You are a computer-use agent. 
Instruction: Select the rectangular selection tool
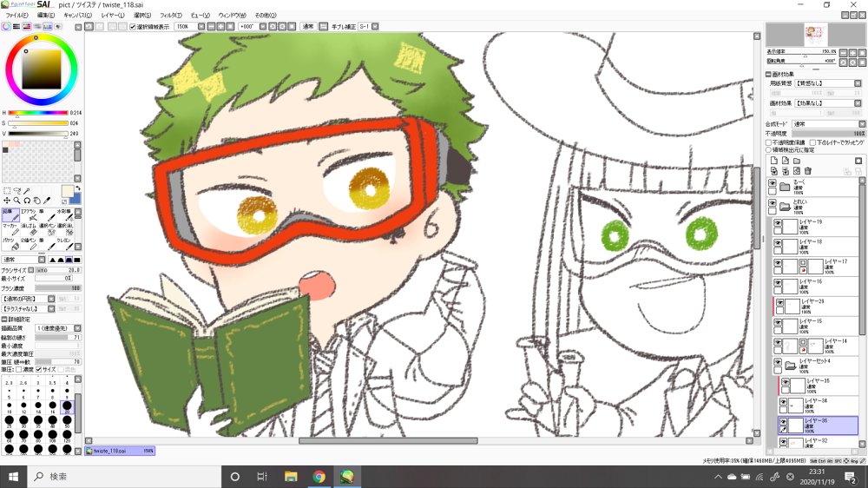coord(7,190)
